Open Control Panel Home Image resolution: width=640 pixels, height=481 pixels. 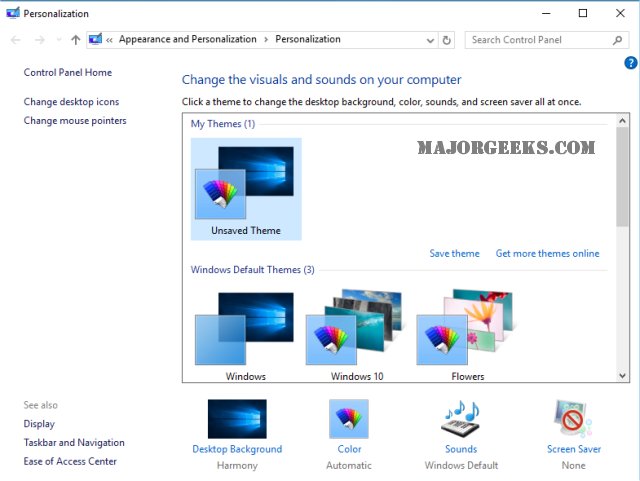point(68,73)
